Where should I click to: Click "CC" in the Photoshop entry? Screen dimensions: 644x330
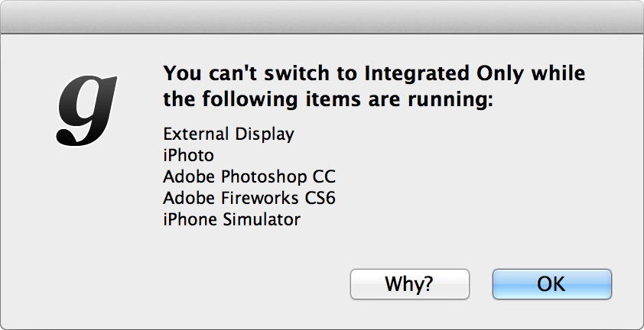coord(324,176)
